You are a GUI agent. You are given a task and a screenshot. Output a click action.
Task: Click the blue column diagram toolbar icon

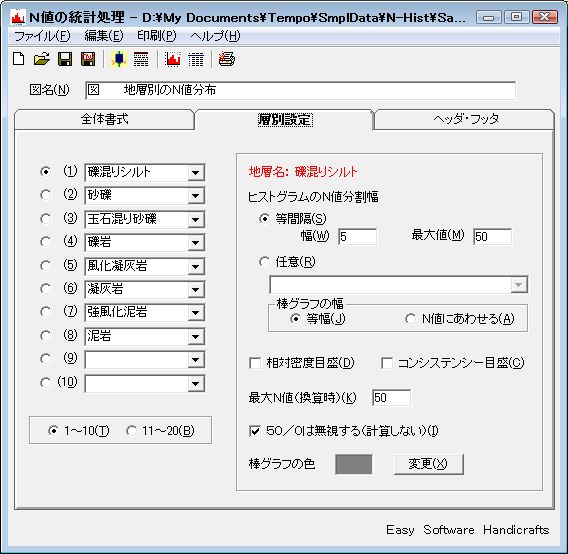[x=119, y=59]
